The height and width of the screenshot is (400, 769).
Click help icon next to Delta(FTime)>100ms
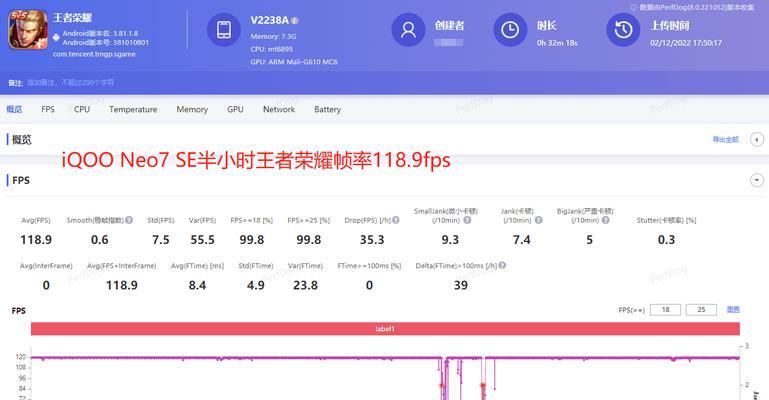pyautogui.click(x=502, y=265)
